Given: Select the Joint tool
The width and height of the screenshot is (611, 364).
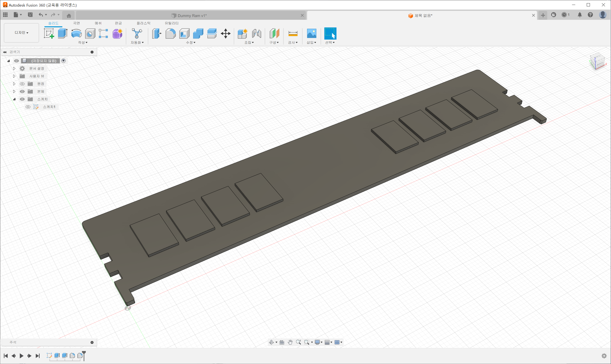Looking at the screenshot, I should tap(256, 33).
